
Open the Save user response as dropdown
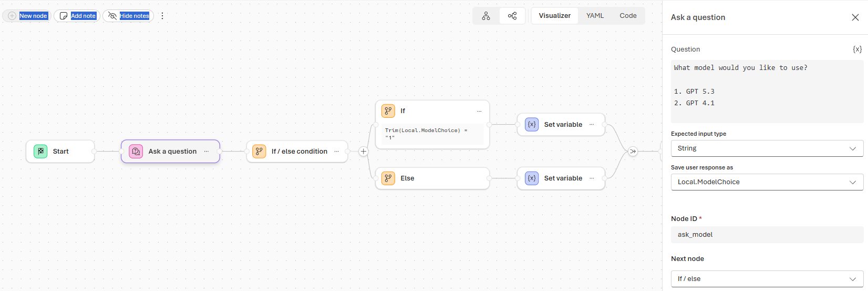pyautogui.click(x=767, y=182)
